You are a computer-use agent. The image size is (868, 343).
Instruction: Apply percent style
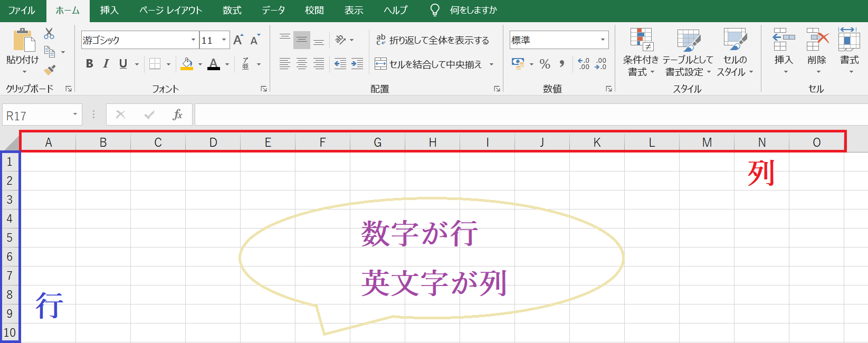[x=545, y=64]
